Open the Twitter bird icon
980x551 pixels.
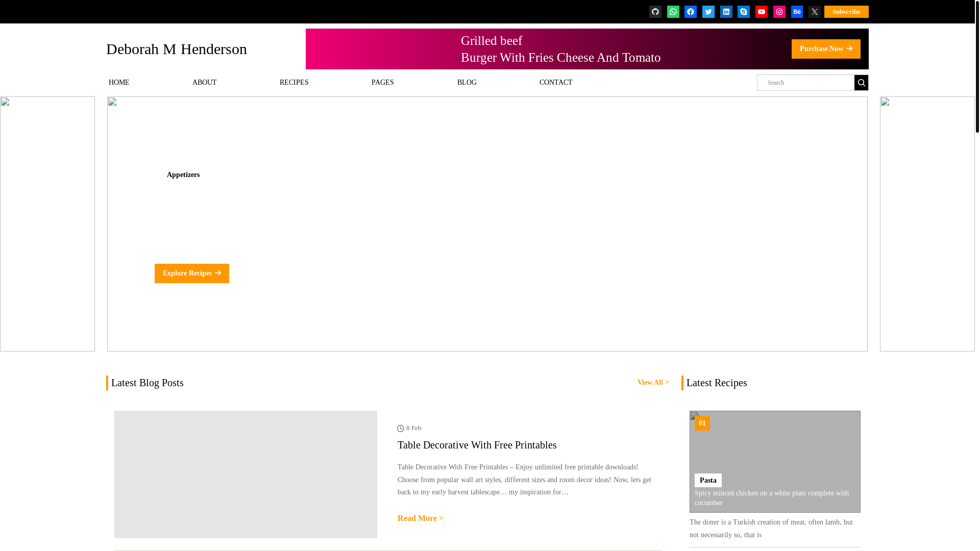(708, 12)
